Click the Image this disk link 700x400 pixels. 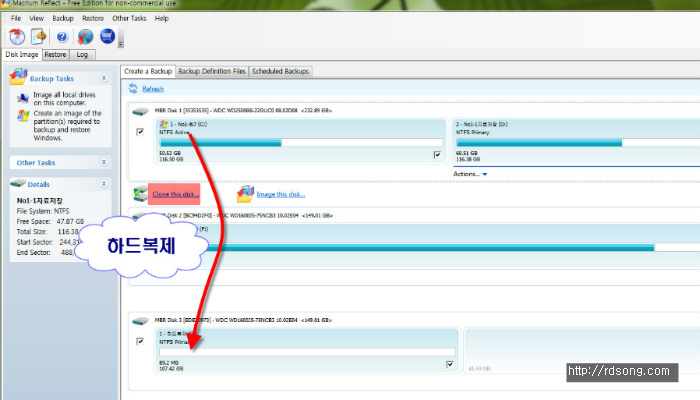(x=280, y=194)
